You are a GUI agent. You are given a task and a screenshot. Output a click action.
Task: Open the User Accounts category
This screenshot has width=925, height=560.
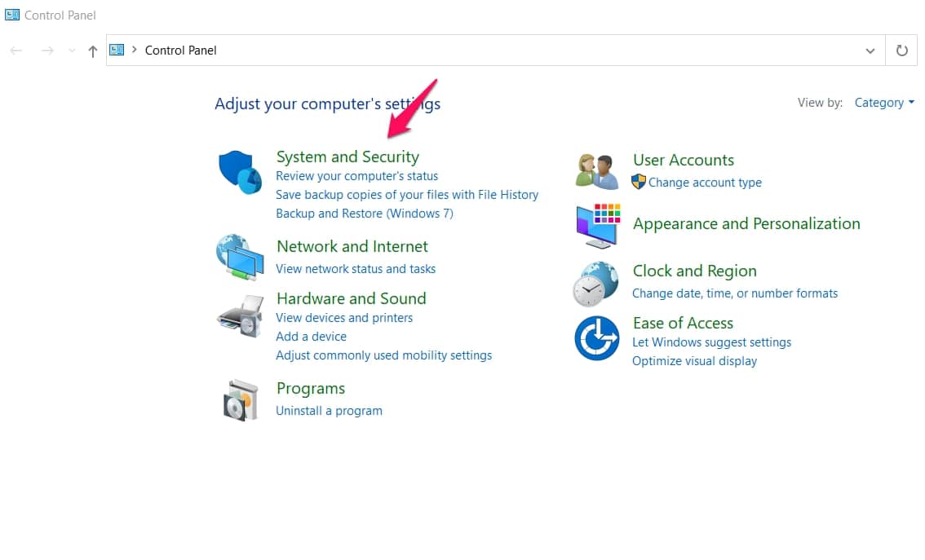(x=683, y=161)
